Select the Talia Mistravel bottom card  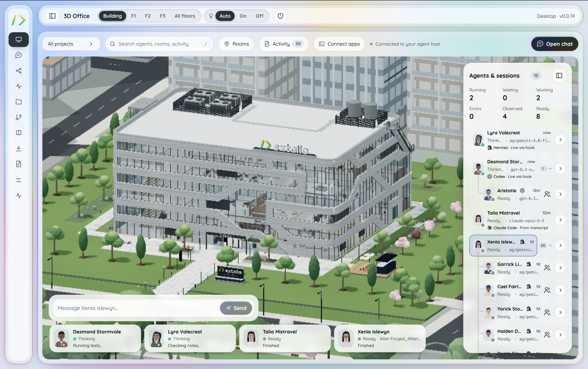coord(285,339)
